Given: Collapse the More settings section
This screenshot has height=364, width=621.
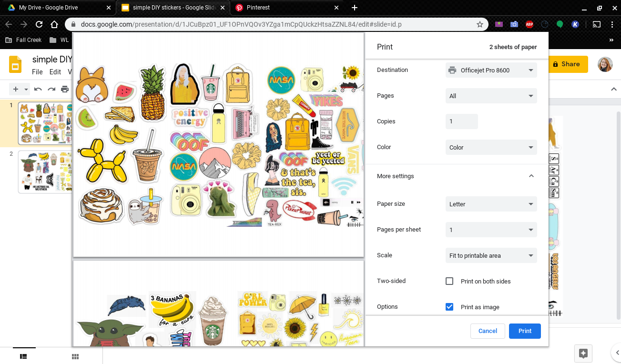Looking at the screenshot, I should (531, 176).
